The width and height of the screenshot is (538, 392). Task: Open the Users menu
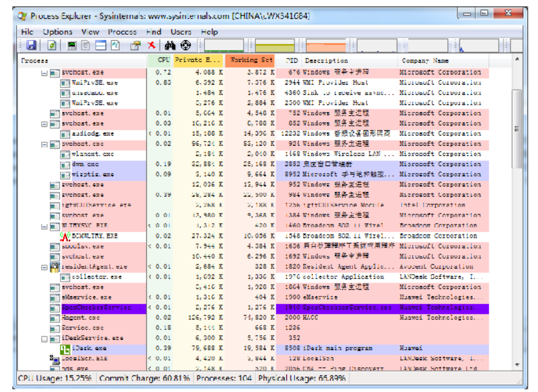(181, 32)
